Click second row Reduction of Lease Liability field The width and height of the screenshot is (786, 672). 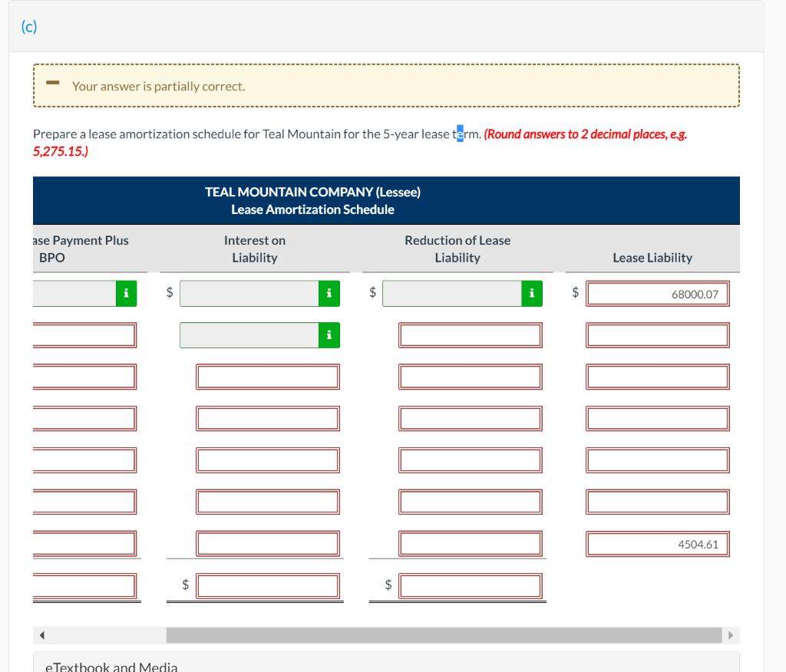(471, 335)
